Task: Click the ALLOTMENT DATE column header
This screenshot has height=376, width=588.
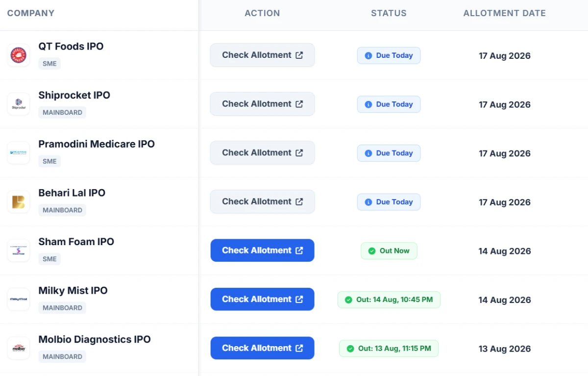Action: (505, 13)
